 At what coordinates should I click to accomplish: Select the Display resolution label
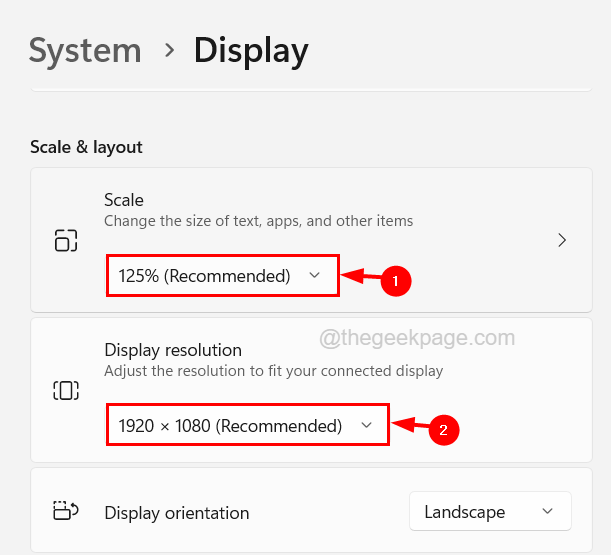(x=173, y=350)
